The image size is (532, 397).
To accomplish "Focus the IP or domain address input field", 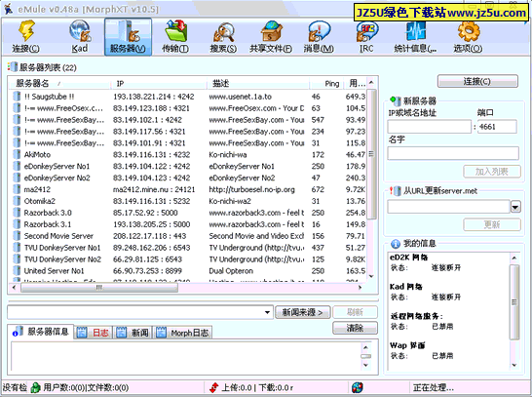I will pos(430,127).
